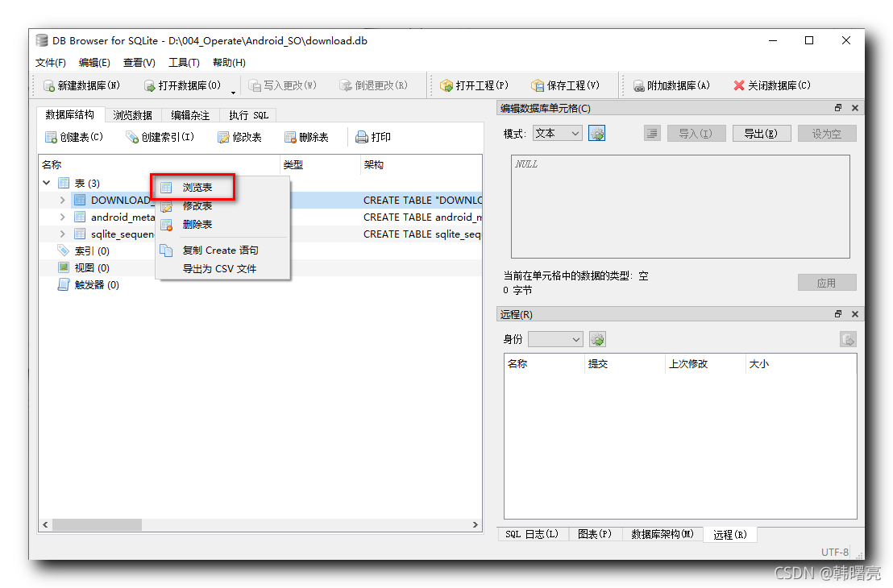The image size is (893, 588).
Task: Switch to Edit Pragmas (编辑杂注) tab
Action: 190,115
